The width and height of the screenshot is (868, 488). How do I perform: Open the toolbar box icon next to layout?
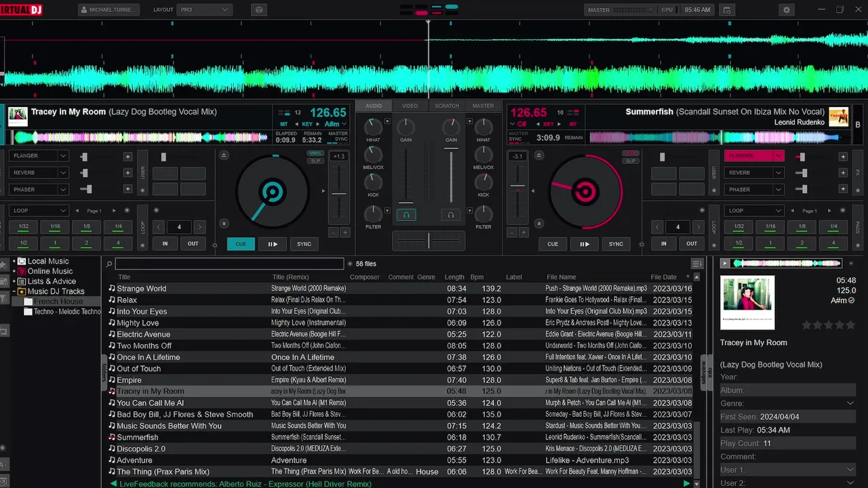click(258, 10)
